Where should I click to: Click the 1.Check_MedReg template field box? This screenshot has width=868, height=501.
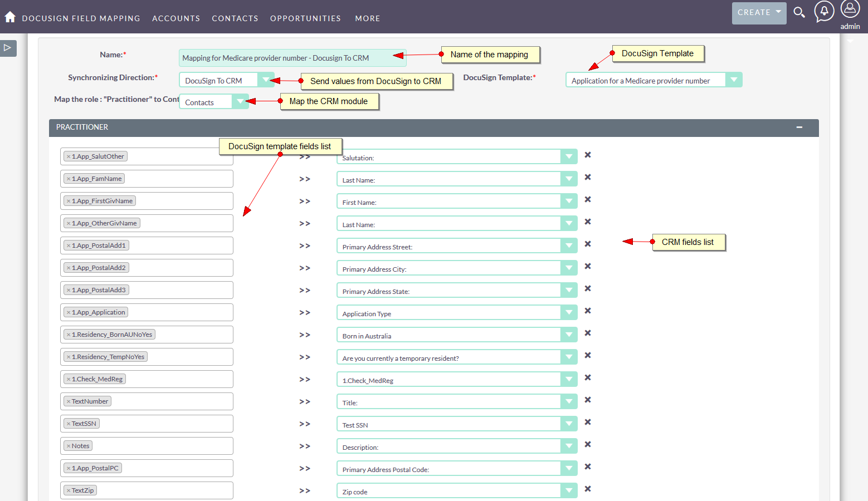pos(147,379)
